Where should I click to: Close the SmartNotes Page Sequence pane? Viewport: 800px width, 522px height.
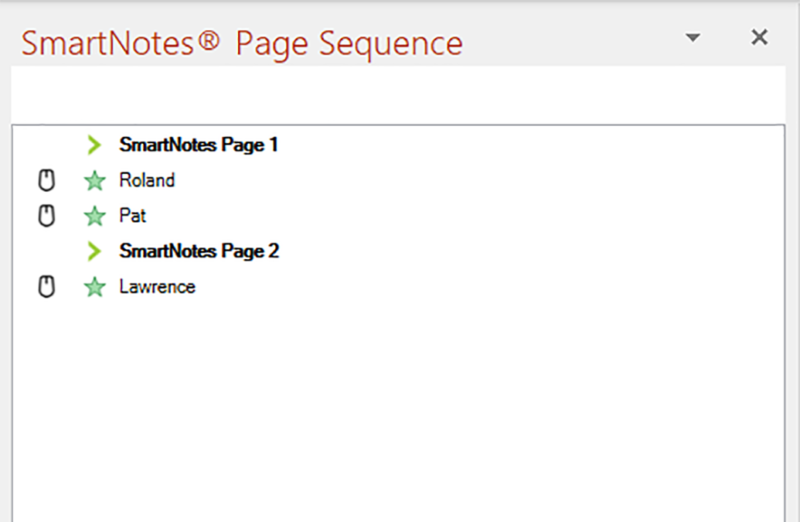click(759, 38)
